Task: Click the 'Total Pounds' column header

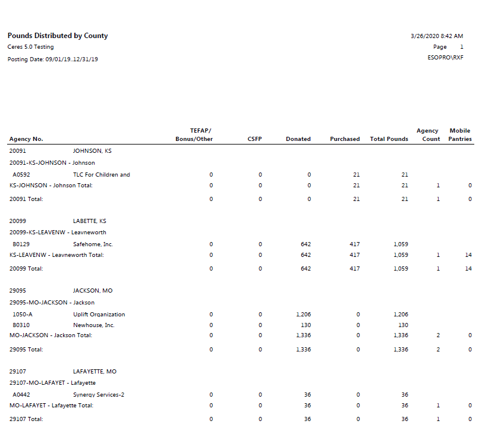Action: [389, 139]
